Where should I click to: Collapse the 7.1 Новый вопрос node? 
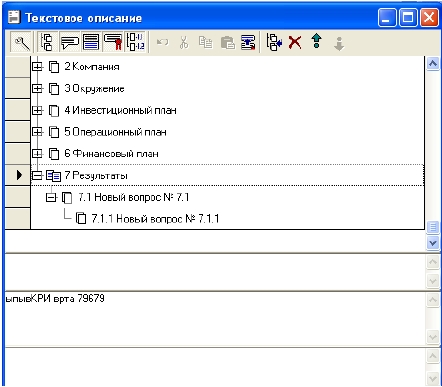tap(51, 197)
